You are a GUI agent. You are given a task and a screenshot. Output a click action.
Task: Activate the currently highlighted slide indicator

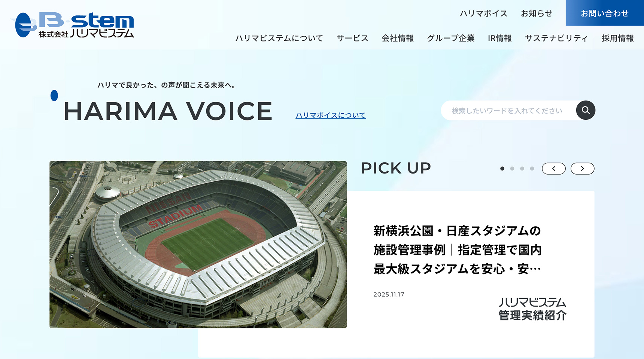tap(502, 168)
